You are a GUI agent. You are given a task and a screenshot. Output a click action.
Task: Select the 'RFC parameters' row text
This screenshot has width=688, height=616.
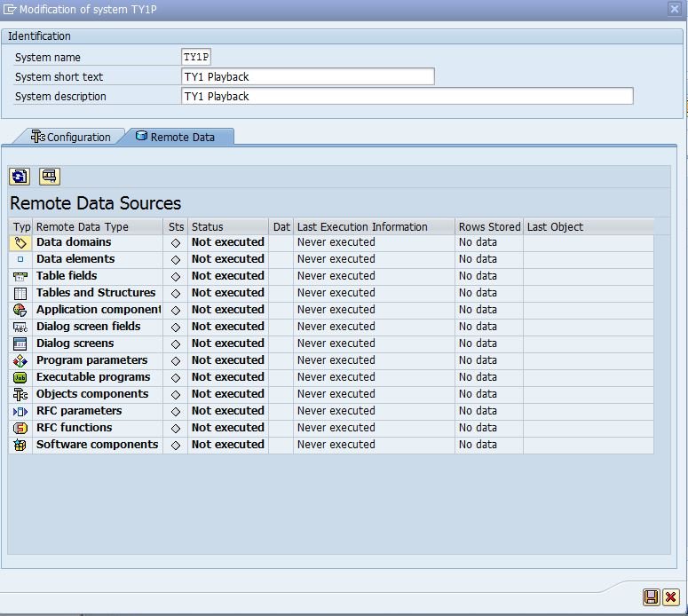click(x=79, y=411)
